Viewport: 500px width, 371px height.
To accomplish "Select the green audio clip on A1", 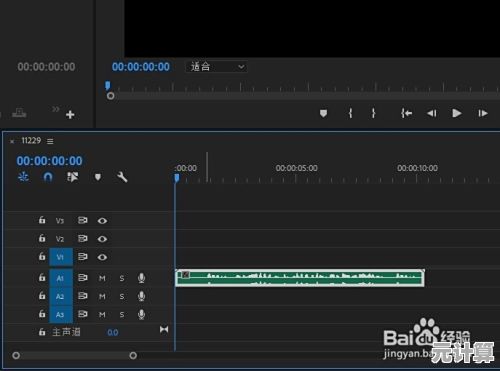I will click(300, 278).
